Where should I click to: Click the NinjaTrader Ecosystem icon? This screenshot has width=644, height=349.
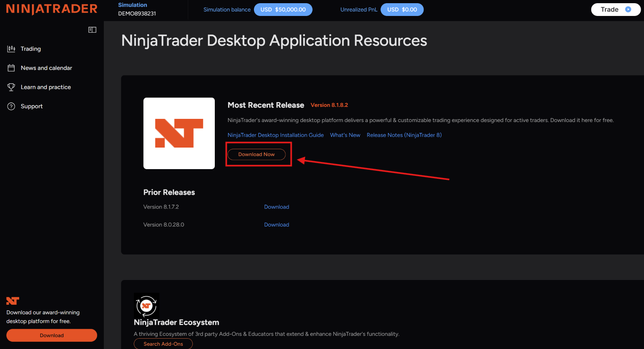click(x=147, y=306)
